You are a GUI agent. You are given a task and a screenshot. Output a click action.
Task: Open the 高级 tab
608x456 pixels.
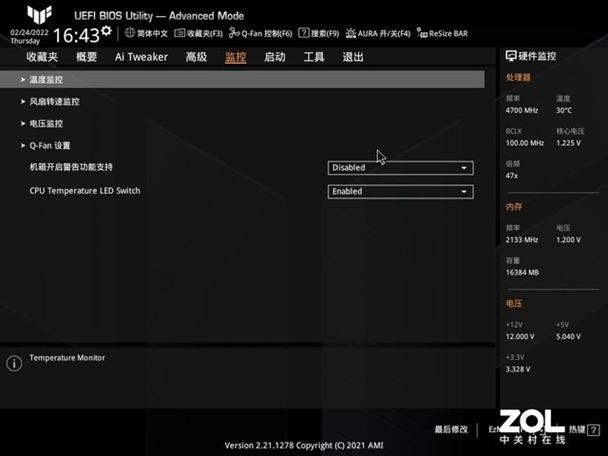pyautogui.click(x=196, y=57)
